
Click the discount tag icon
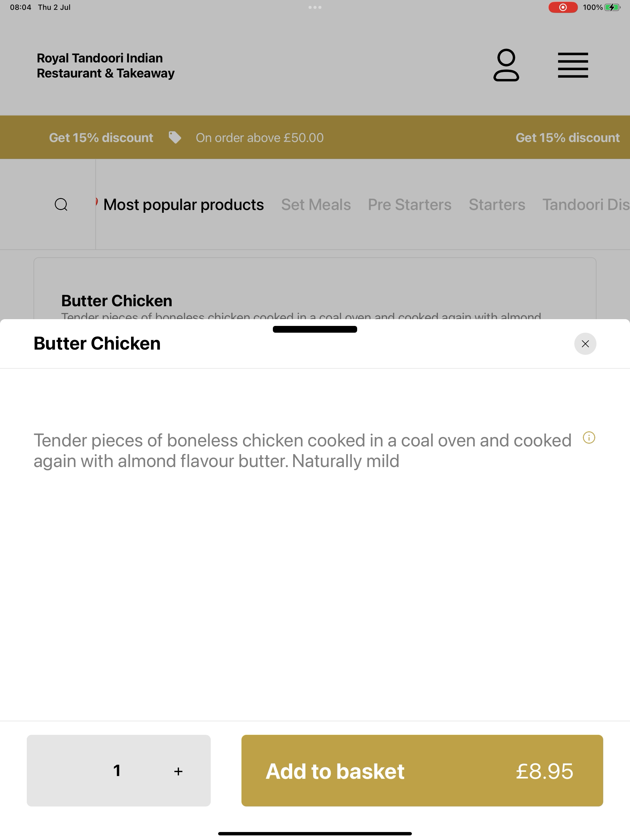(175, 137)
